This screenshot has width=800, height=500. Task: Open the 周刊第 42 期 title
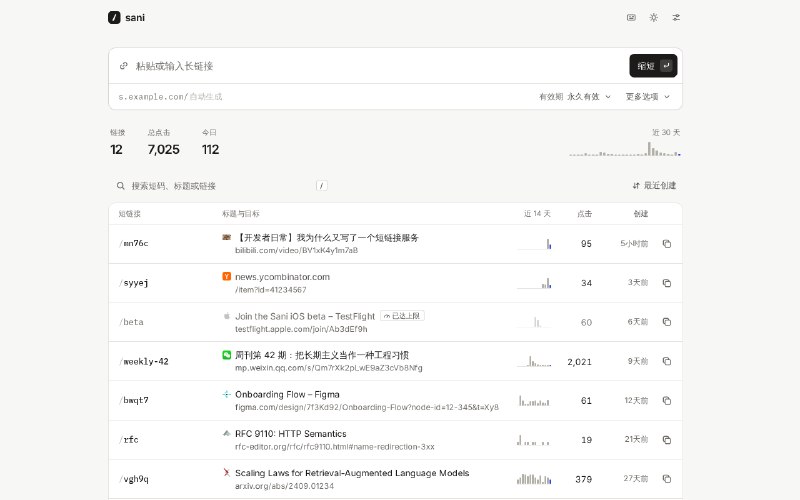coord(322,355)
